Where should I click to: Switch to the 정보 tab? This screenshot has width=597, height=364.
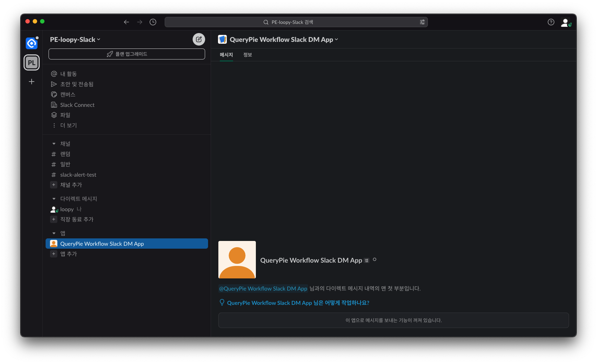pyautogui.click(x=247, y=55)
